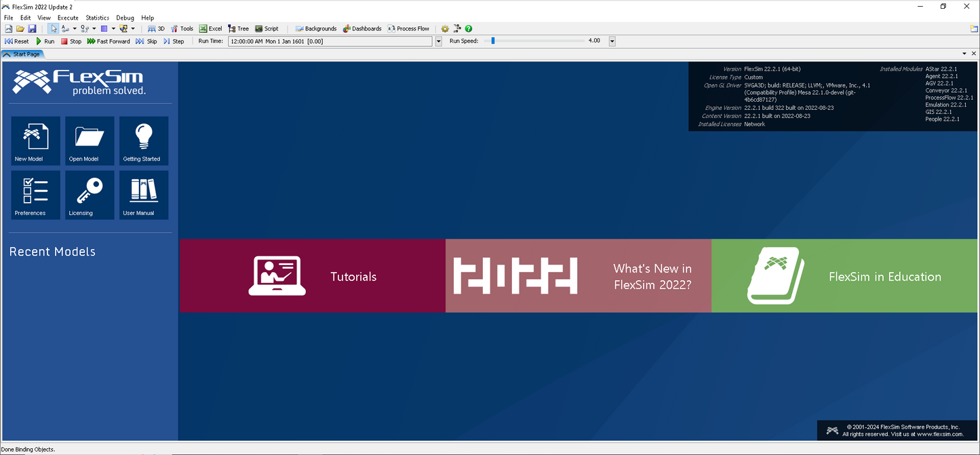Image resolution: width=980 pixels, height=455 pixels.
Task: Open the Tree view toolbar button
Action: [238, 28]
